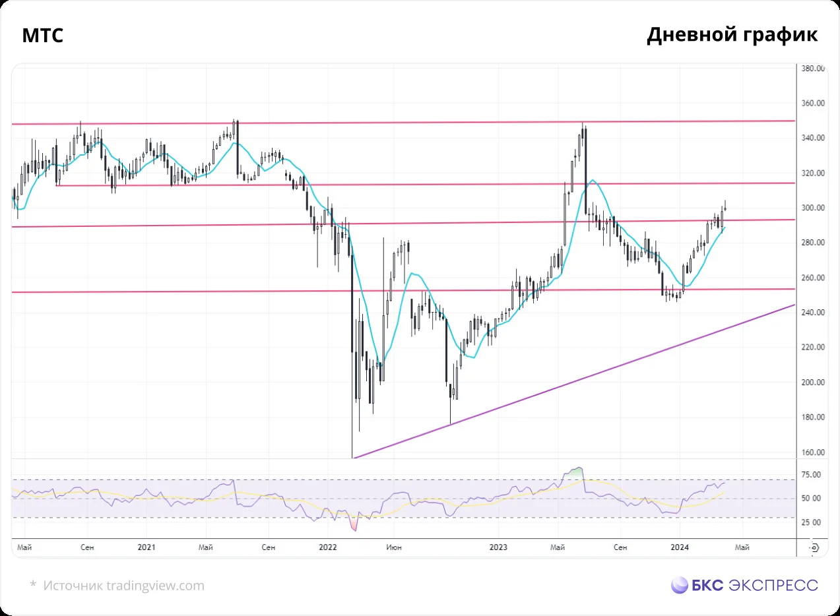Image resolution: width=840 pixels, height=616 pixels.
Task: Click the red oversold RSI dip
Action: coord(354,525)
